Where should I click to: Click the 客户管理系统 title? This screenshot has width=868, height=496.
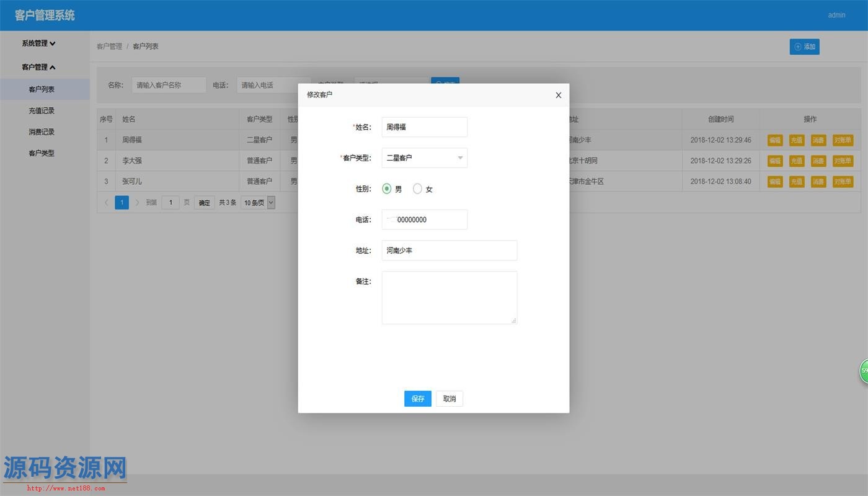coord(45,15)
